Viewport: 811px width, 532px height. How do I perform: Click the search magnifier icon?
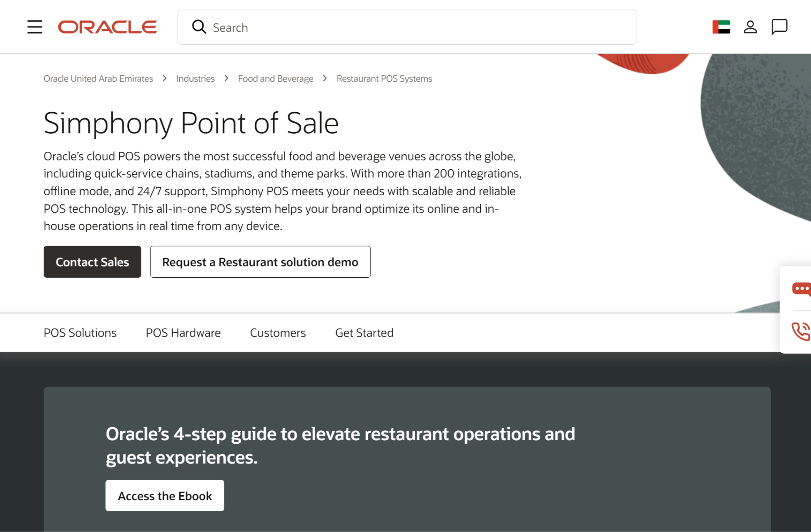(199, 27)
